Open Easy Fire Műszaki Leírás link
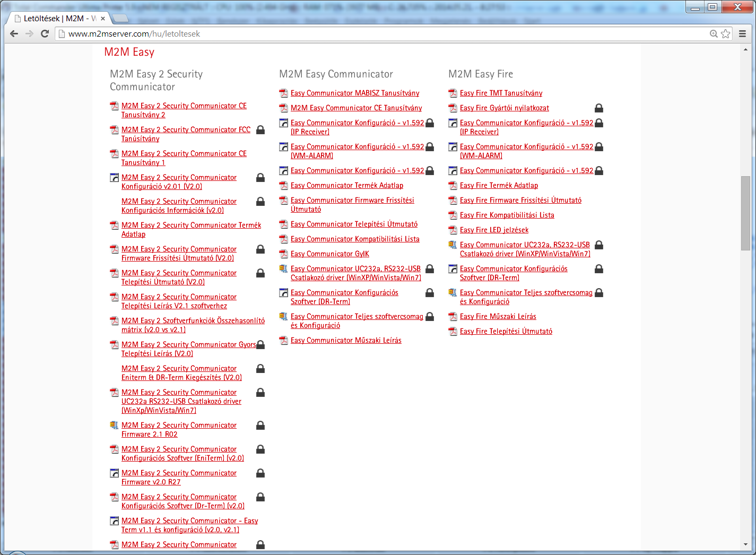Image resolution: width=756 pixels, height=555 pixels. click(x=498, y=317)
